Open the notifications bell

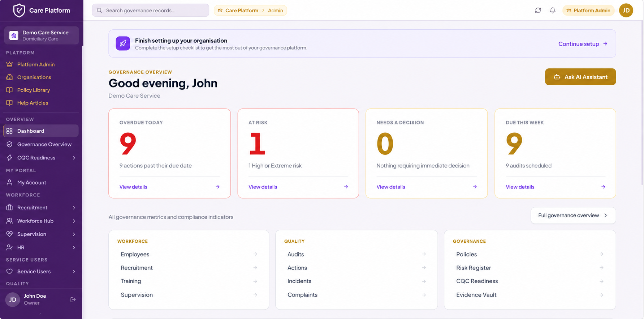[552, 10]
